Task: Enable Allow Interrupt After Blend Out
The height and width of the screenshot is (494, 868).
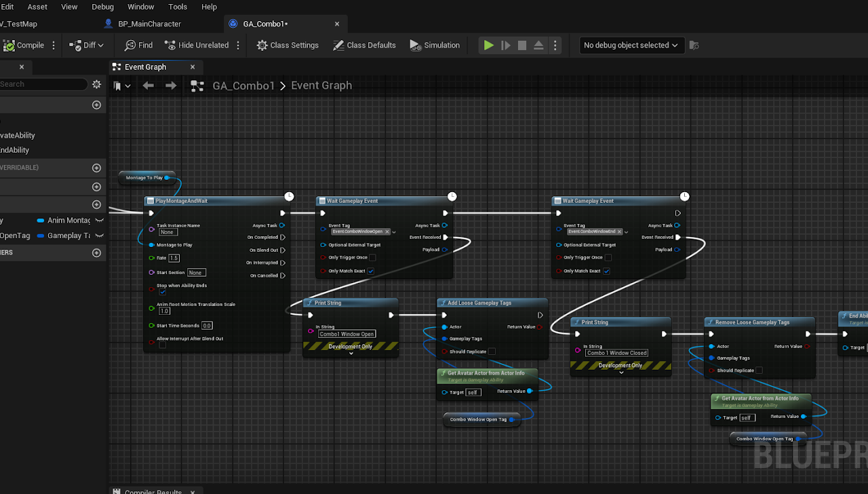Action: coord(163,345)
